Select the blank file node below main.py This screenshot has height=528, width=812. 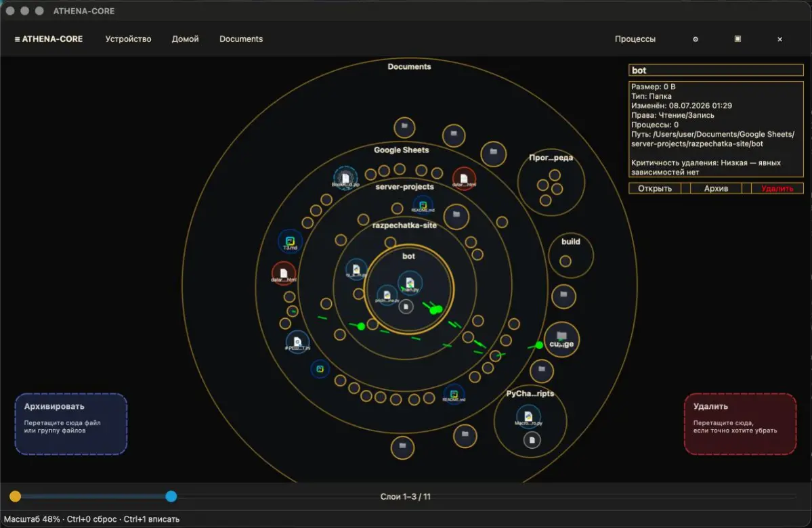[x=406, y=307]
